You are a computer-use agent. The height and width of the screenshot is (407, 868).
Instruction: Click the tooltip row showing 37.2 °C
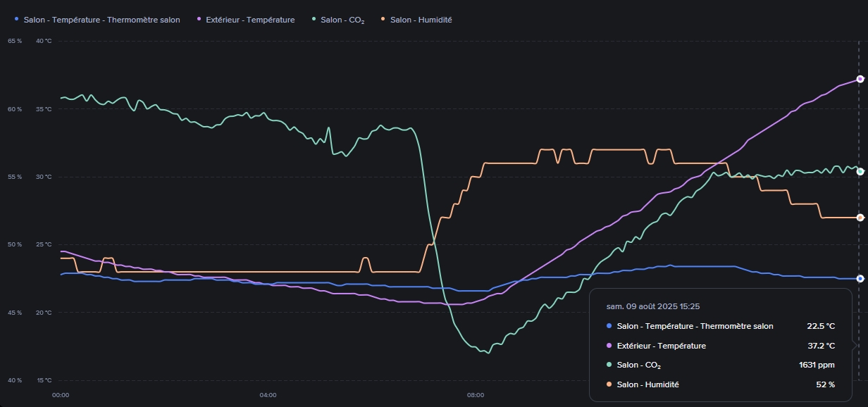click(720, 346)
